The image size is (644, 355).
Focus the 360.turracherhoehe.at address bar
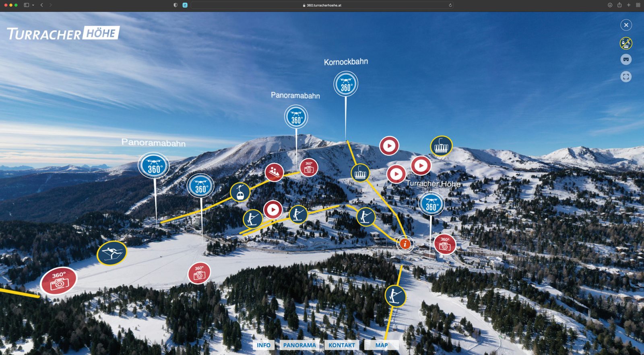[322, 5]
